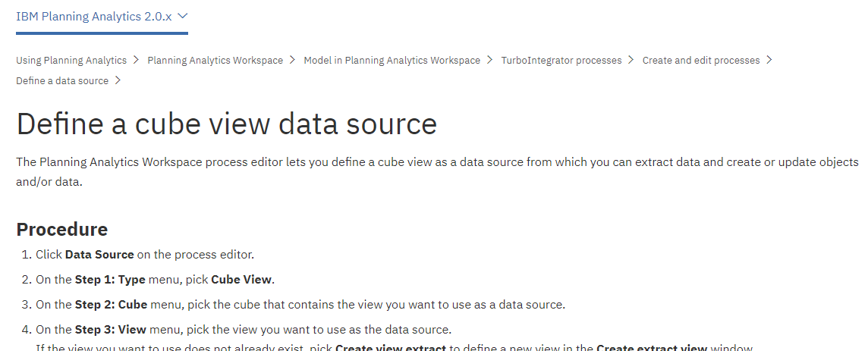The height and width of the screenshot is (351, 868).
Task: Click the chevron after Model in Planning Analytics Workspace
Action: pos(489,60)
